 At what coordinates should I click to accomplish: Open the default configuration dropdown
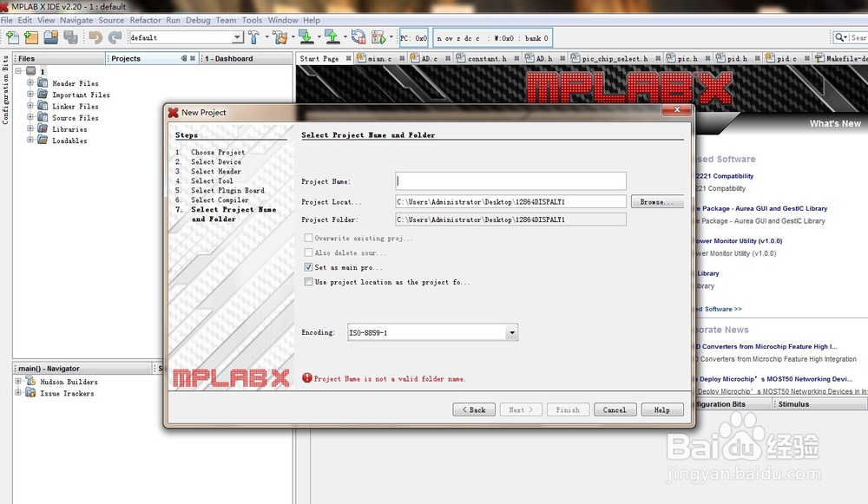(x=237, y=37)
